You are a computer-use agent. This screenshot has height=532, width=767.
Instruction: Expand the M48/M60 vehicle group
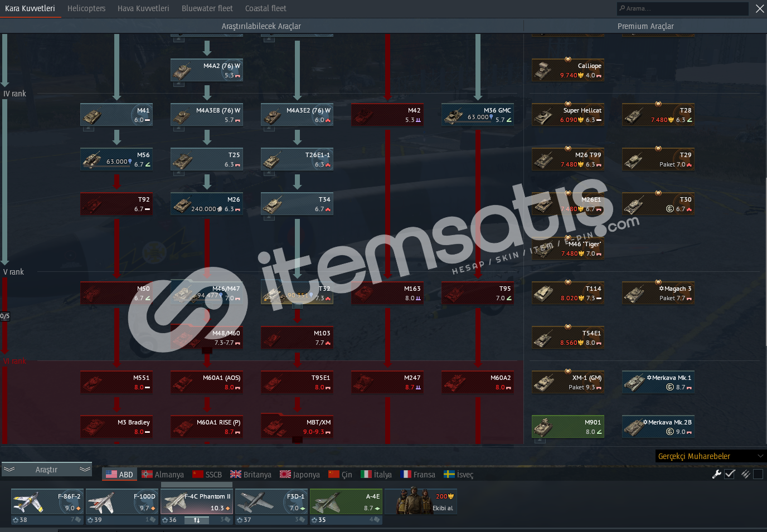pos(207,350)
